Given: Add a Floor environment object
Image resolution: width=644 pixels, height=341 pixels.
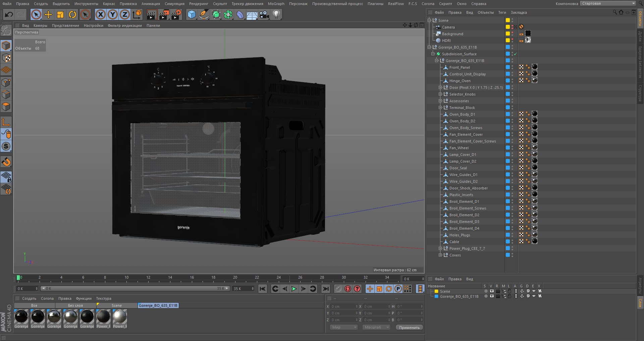Looking at the screenshot, I should click(252, 14).
